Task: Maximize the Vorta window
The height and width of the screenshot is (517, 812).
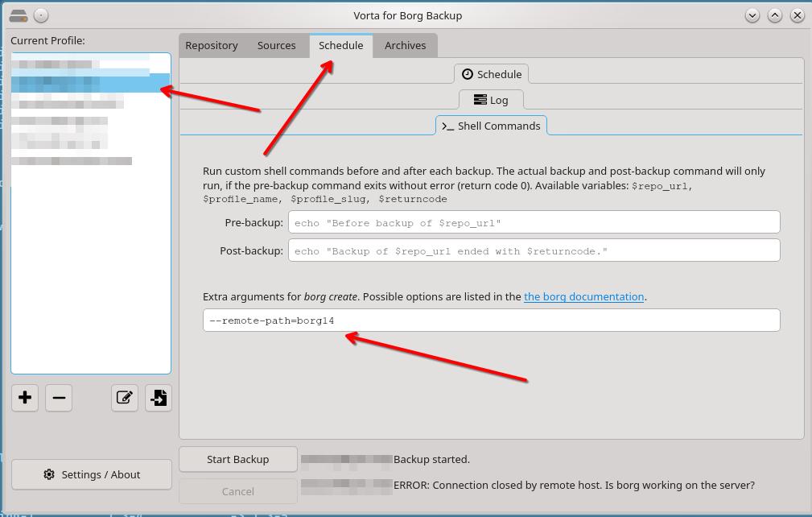Action: [775, 15]
